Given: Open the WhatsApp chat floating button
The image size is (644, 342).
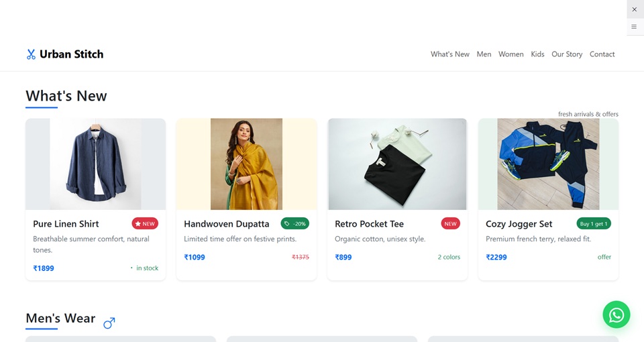Looking at the screenshot, I should (616, 315).
